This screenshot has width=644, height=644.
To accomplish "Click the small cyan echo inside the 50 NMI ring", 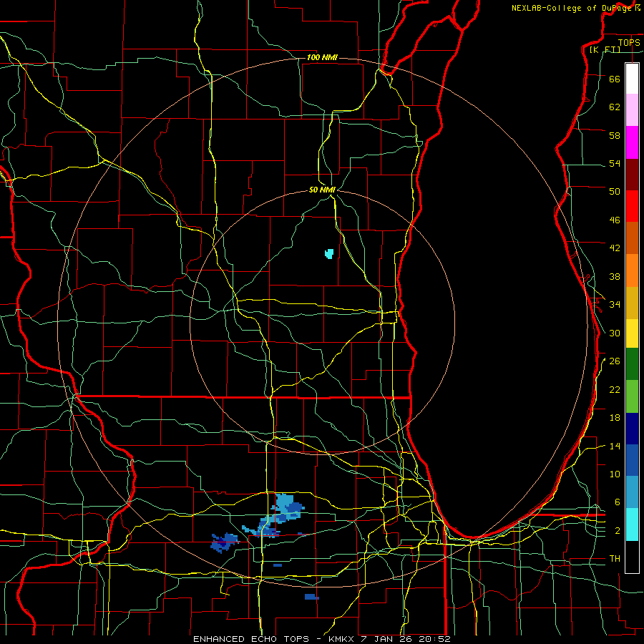I will 329,253.
